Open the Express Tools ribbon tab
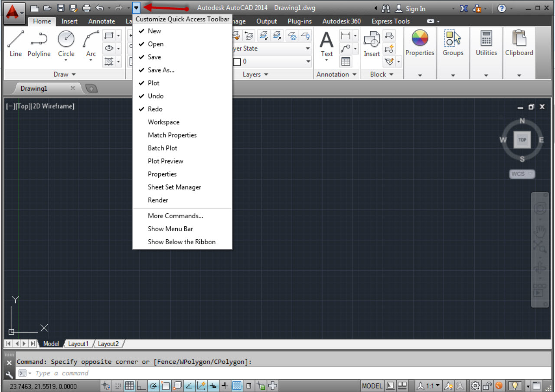This screenshot has width=555, height=392. tap(391, 21)
